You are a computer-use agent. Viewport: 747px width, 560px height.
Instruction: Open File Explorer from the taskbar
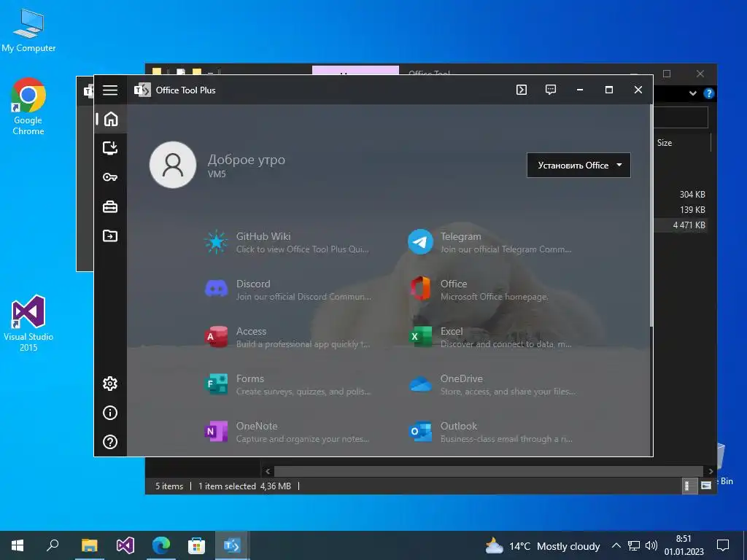tap(89, 545)
